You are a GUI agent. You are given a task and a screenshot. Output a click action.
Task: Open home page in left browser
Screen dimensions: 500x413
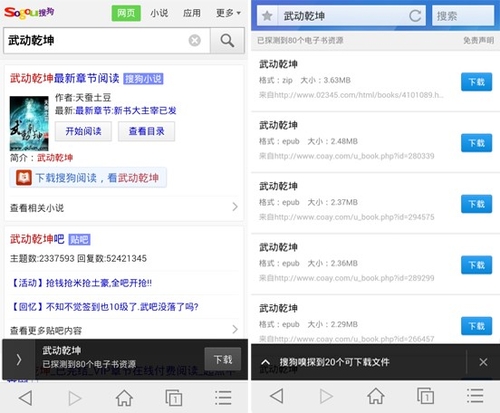point(124,398)
